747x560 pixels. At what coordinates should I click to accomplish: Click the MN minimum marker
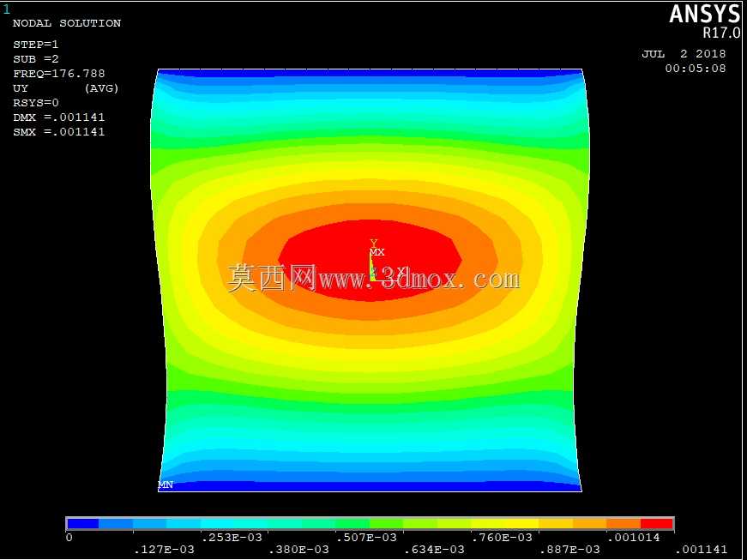click(x=166, y=485)
